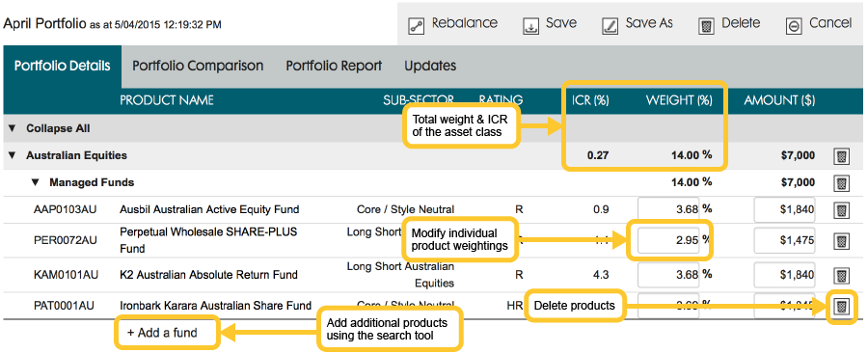Open the Portfolio Details tab

[x=62, y=67]
